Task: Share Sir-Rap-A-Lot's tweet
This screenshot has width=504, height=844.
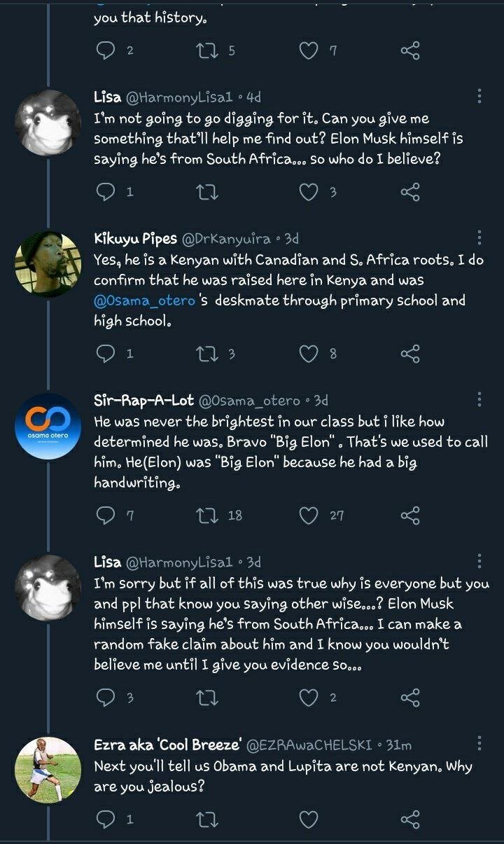Action: 410,516
